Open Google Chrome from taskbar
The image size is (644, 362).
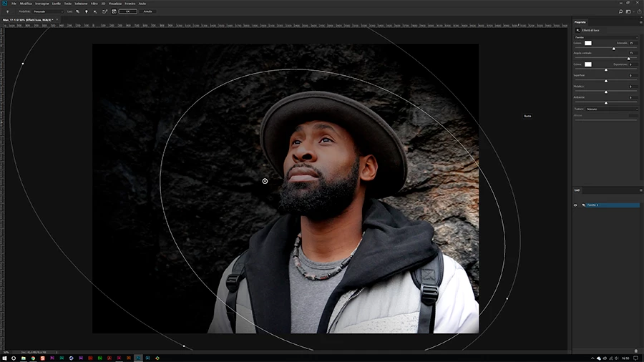tap(33, 358)
